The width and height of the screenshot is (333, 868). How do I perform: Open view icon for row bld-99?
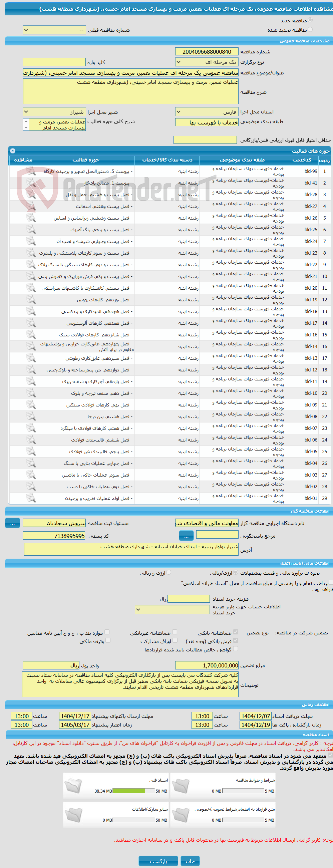click(x=31, y=171)
